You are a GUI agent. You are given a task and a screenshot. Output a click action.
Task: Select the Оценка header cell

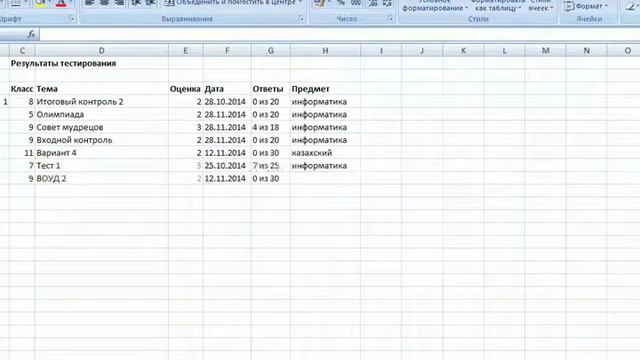click(x=186, y=89)
